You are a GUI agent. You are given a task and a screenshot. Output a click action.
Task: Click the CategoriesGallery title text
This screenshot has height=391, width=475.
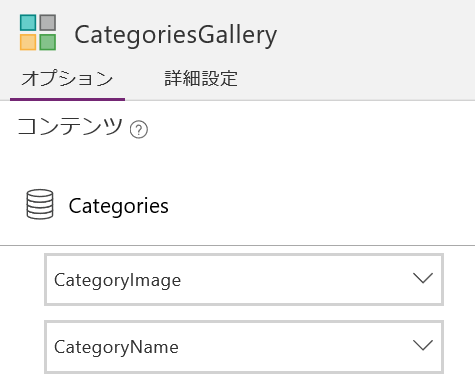click(x=176, y=35)
